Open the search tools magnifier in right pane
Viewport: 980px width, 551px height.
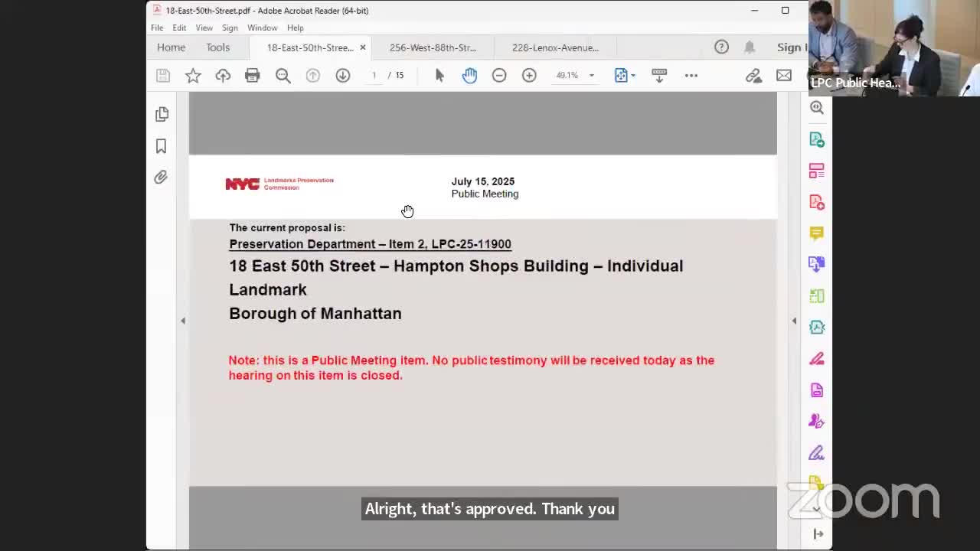pyautogui.click(x=817, y=108)
